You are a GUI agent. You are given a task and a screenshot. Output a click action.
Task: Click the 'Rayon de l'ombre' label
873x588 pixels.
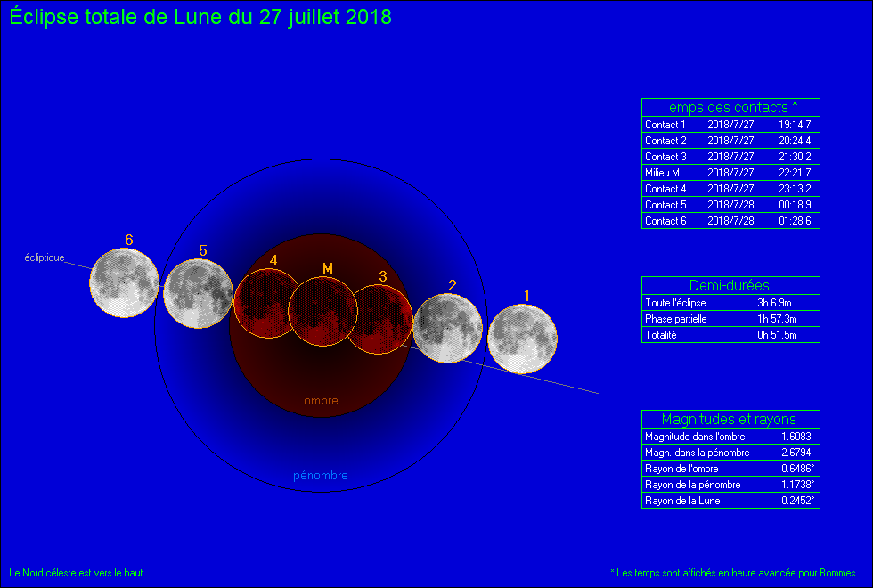coord(681,469)
